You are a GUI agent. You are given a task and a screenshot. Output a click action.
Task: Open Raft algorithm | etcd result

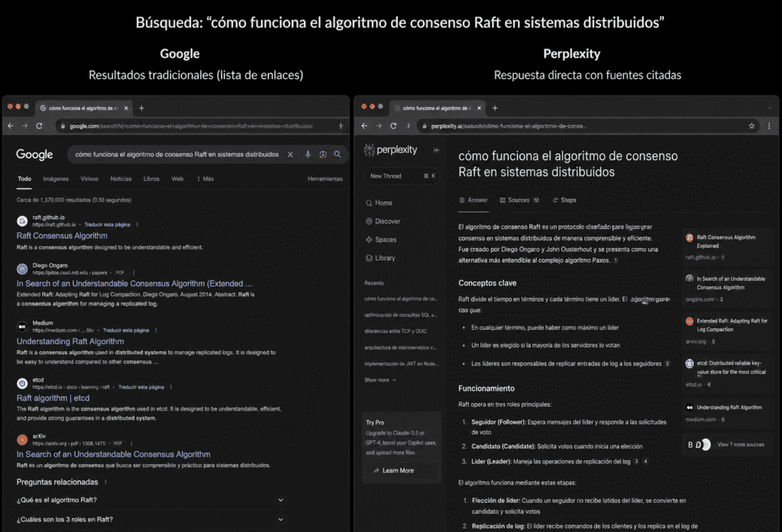[x=53, y=398]
